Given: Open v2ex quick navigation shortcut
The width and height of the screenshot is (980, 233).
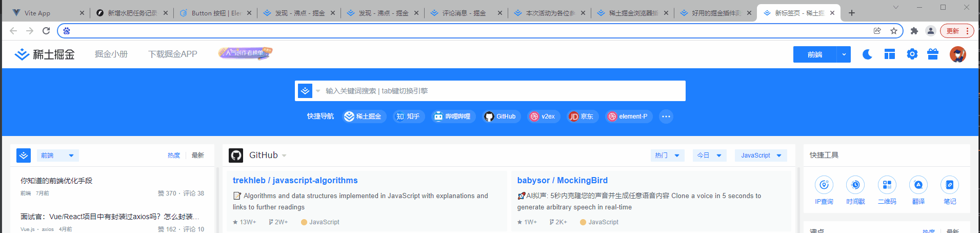Looking at the screenshot, I should (543, 116).
